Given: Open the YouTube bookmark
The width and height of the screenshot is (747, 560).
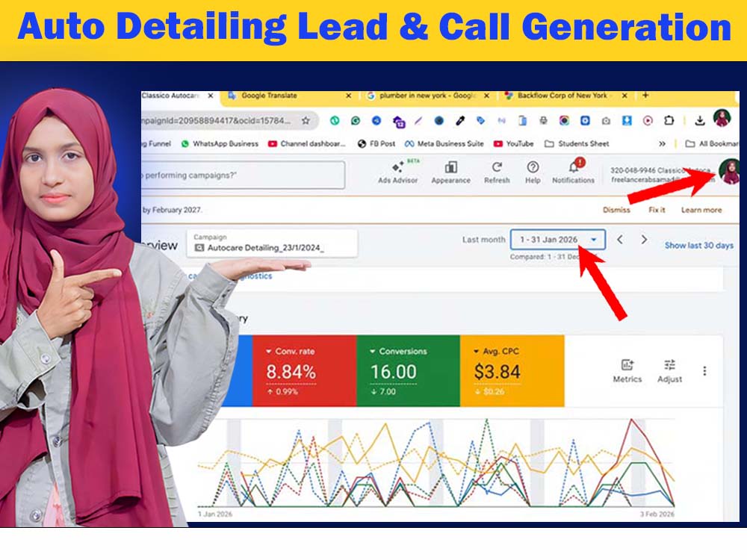Looking at the screenshot, I should tap(514, 143).
